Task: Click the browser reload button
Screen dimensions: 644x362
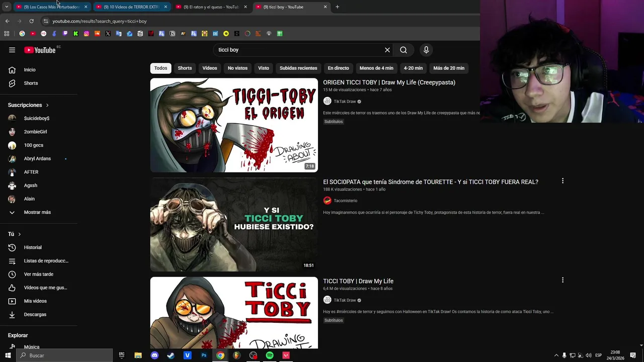Action: pos(31,21)
